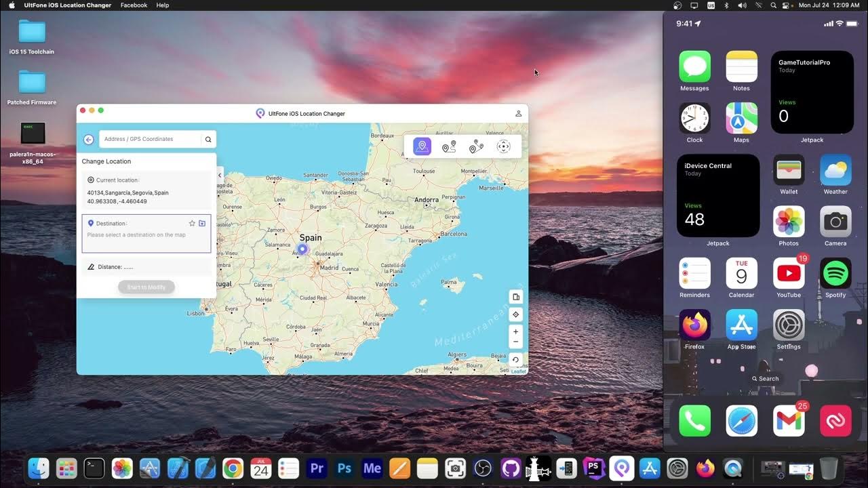Viewport: 868px width, 488px height.
Task: Zoom in on the map
Action: coord(516,331)
